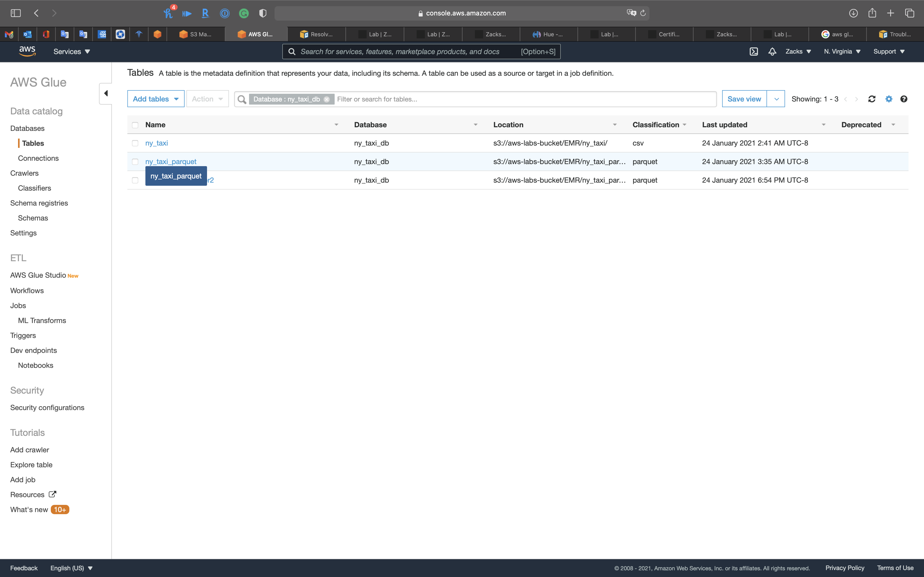Remove the ny_taxi_db database filter
The width and height of the screenshot is (924, 577).
tap(326, 99)
